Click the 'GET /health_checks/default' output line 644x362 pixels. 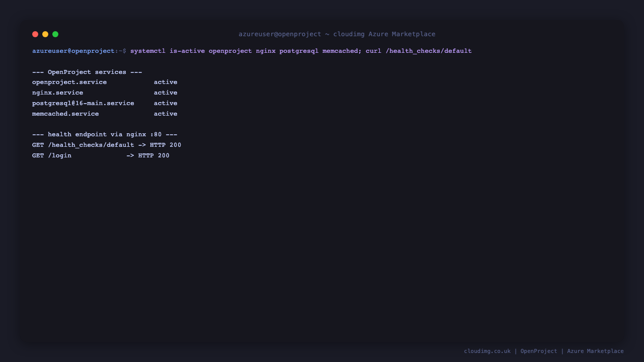pos(107,145)
